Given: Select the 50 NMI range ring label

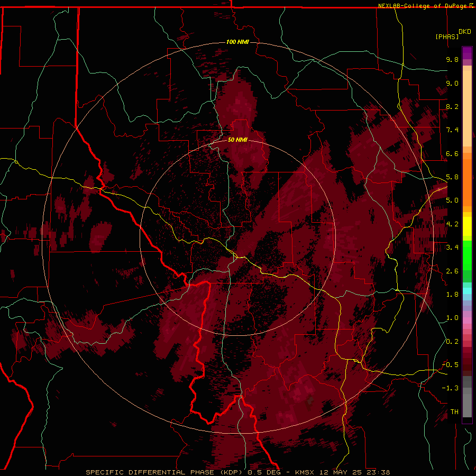Looking at the screenshot, I should point(237,140).
